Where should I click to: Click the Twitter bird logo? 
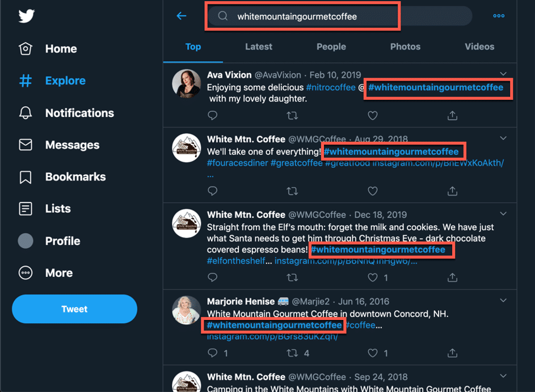click(x=26, y=16)
